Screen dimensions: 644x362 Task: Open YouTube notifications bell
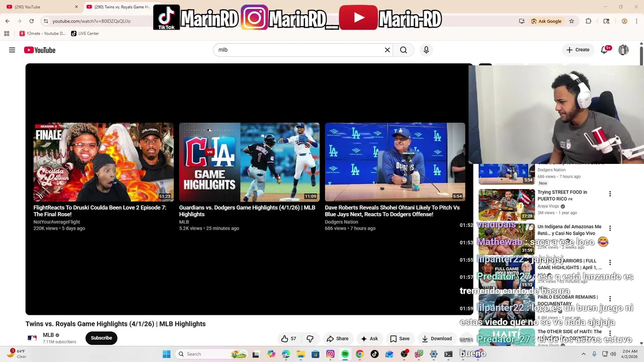point(605,50)
